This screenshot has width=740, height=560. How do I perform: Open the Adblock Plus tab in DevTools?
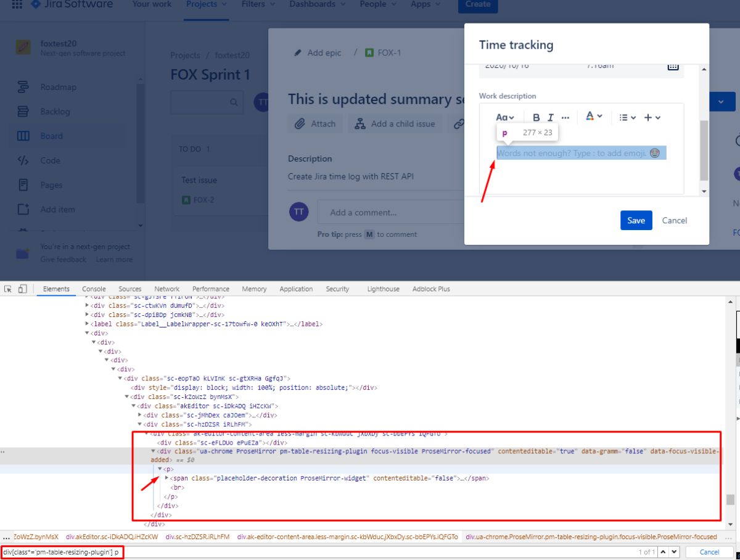point(431,289)
